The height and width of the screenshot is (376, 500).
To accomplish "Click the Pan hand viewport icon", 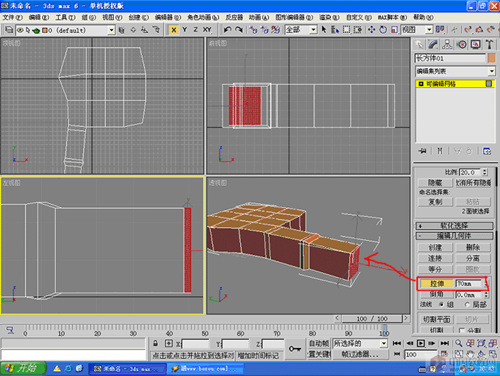I will (470, 354).
